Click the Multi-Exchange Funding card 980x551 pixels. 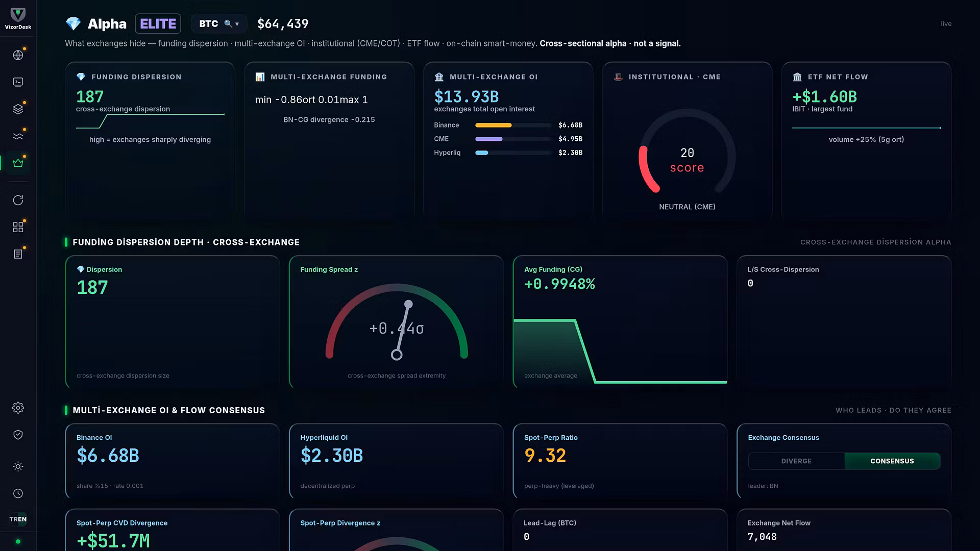pos(329,141)
